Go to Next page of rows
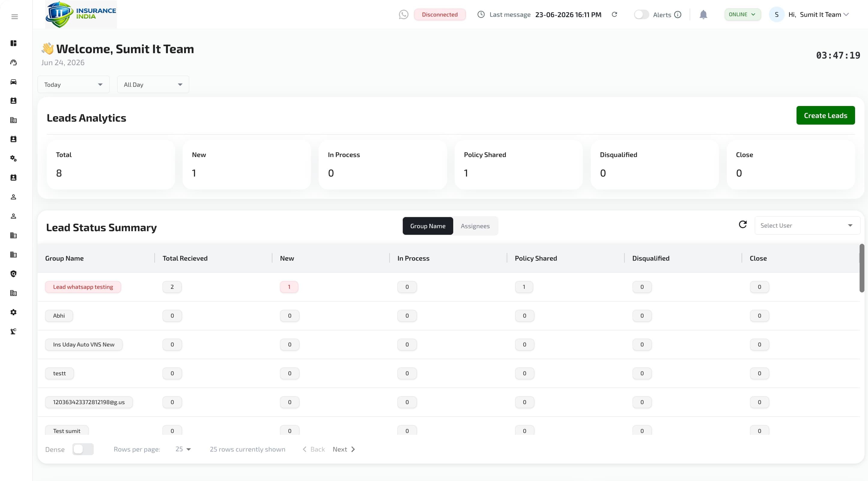The height and width of the screenshot is (481, 868). click(344, 449)
